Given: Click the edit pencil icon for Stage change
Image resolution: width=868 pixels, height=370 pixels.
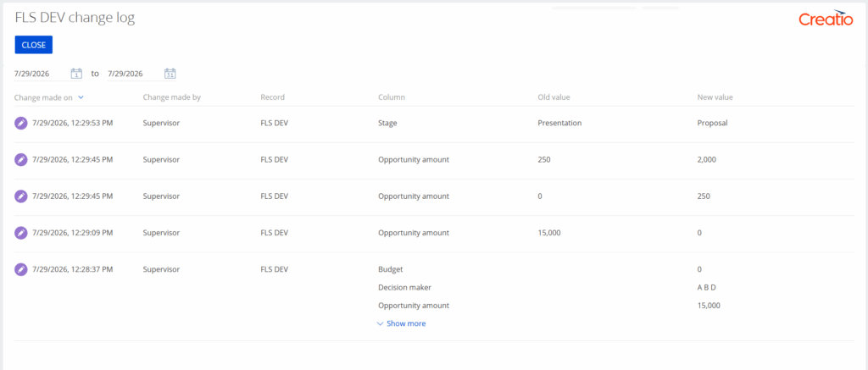Looking at the screenshot, I should (20, 124).
